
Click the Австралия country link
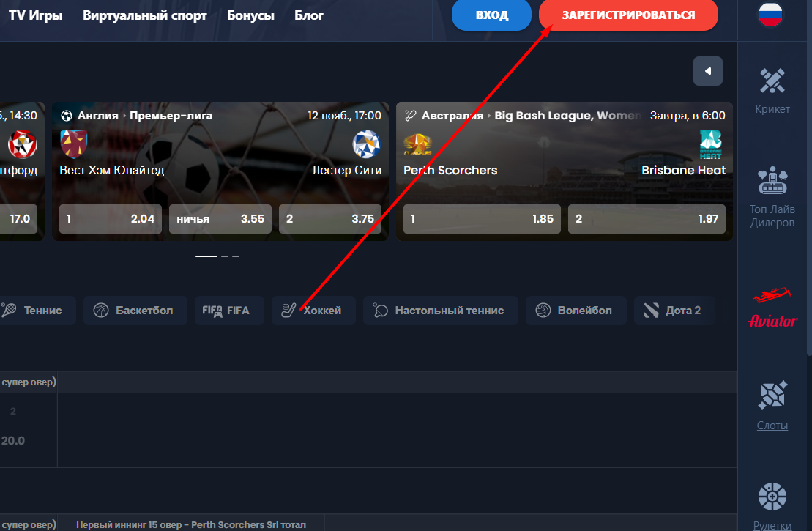pyautogui.click(x=452, y=116)
